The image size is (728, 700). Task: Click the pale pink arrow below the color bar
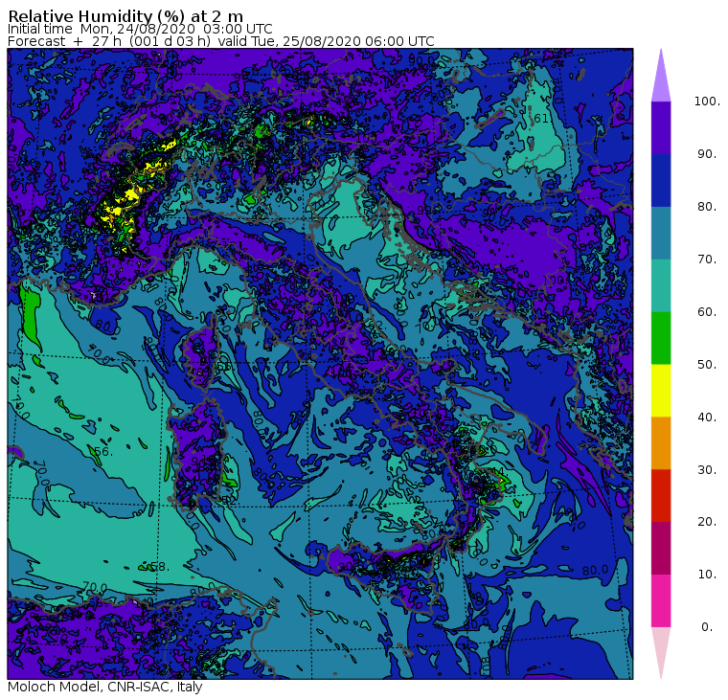pos(661,654)
